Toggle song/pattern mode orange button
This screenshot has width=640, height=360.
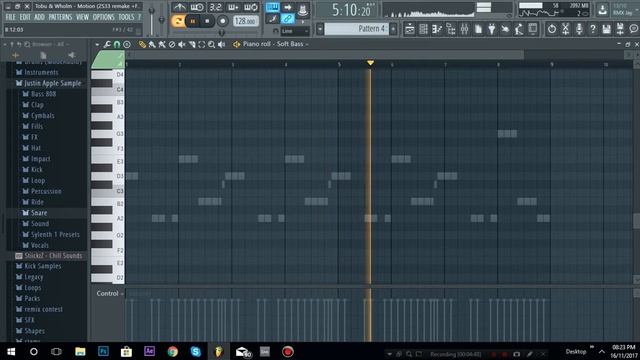(178, 21)
